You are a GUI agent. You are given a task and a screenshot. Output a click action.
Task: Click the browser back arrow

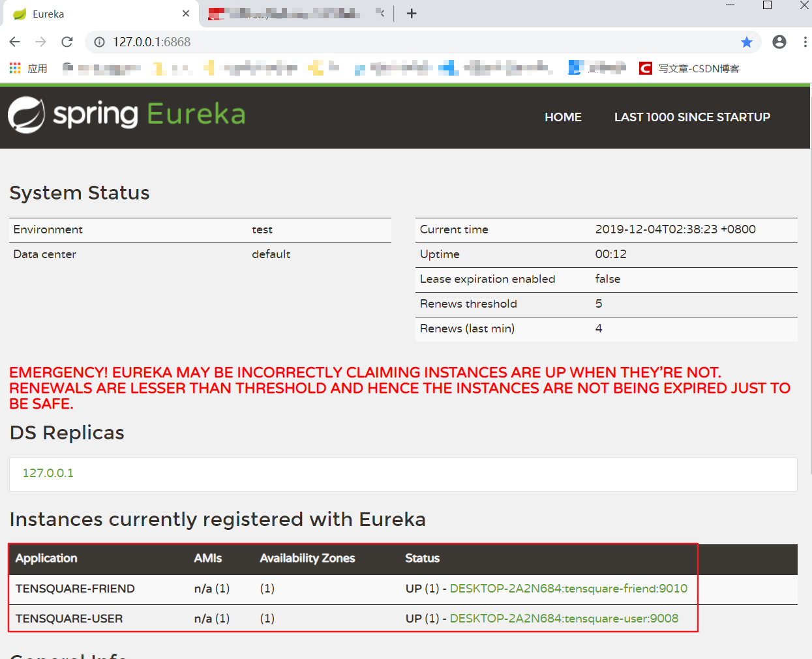(15, 42)
